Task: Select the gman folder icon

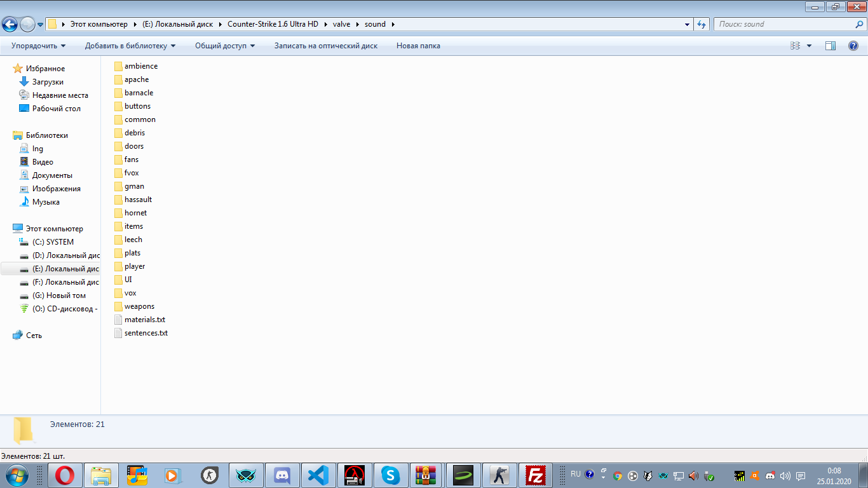Action: click(118, 186)
